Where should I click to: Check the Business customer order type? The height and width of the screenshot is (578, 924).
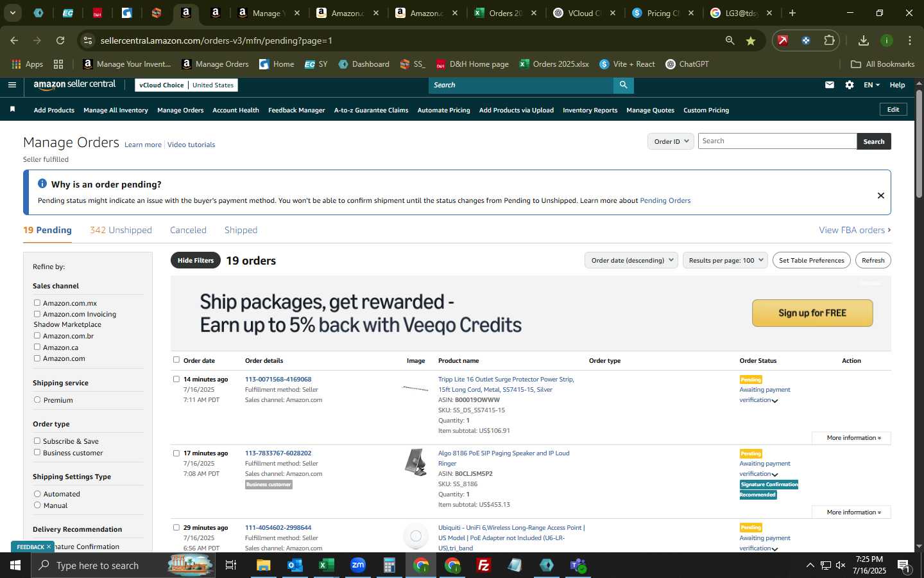click(37, 452)
